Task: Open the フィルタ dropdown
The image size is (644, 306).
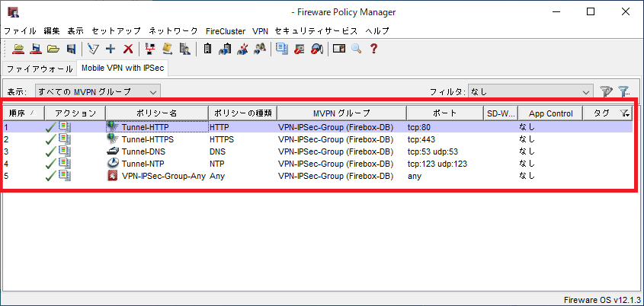Action: tap(530, 92)
